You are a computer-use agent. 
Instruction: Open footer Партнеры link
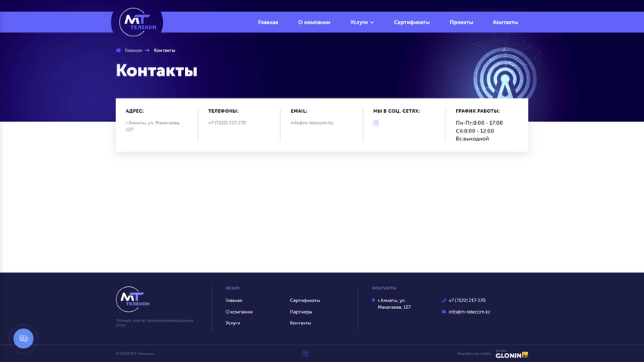[x=301, y=312]
